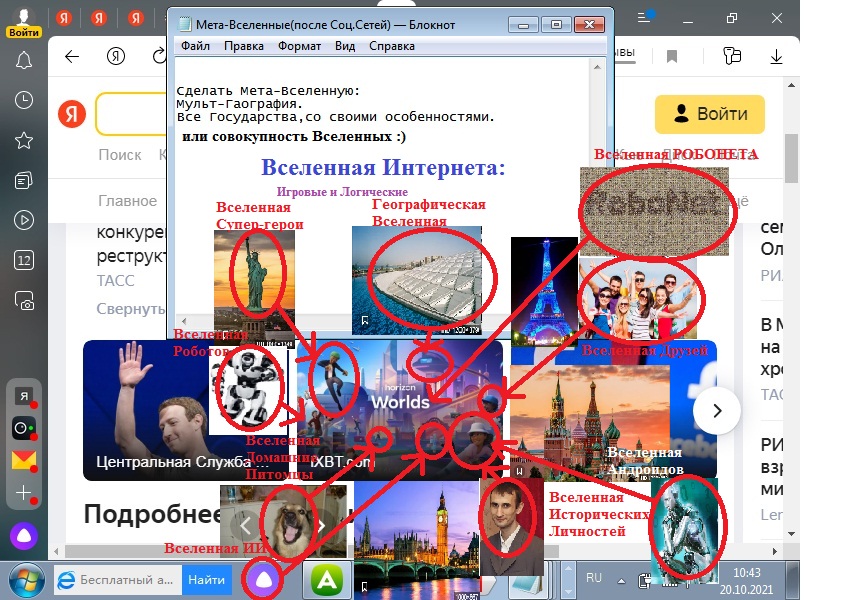Screen dimensions: 845x600
Task: Click the Notepad line Сделать Мета-Вселенную:
Action: [268, 91]
